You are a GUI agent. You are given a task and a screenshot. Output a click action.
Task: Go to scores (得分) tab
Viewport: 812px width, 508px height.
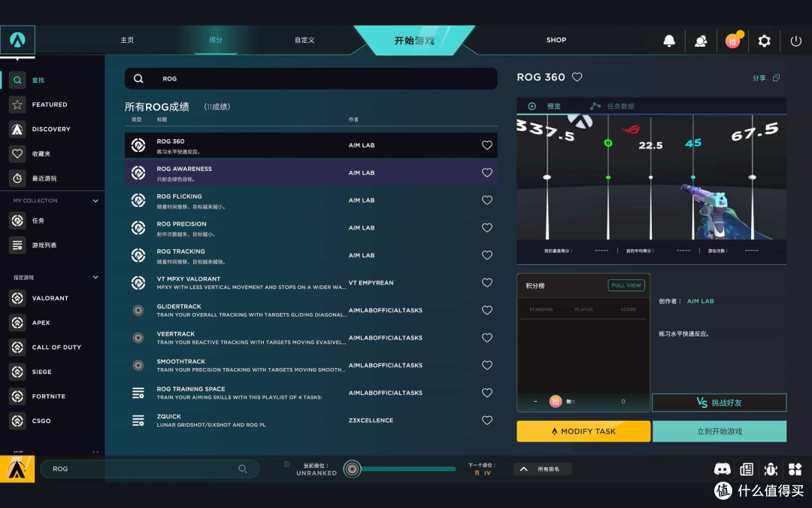tap(216, 40)
